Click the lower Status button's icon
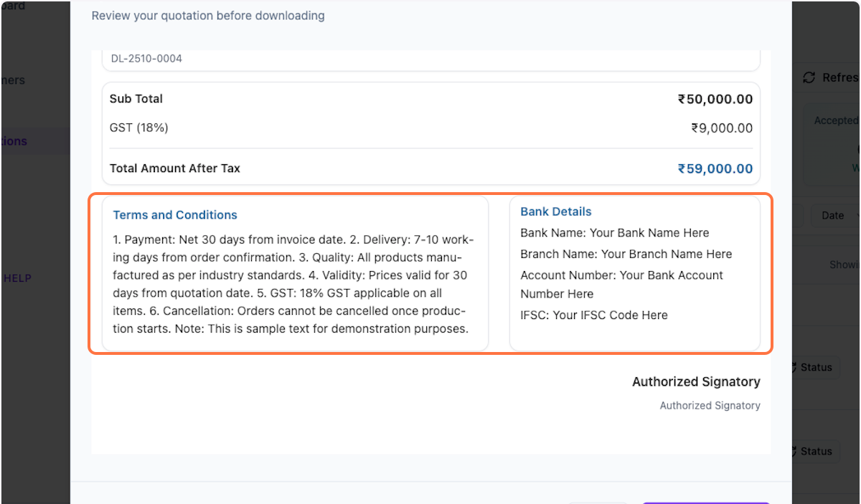 pos(794,451)
